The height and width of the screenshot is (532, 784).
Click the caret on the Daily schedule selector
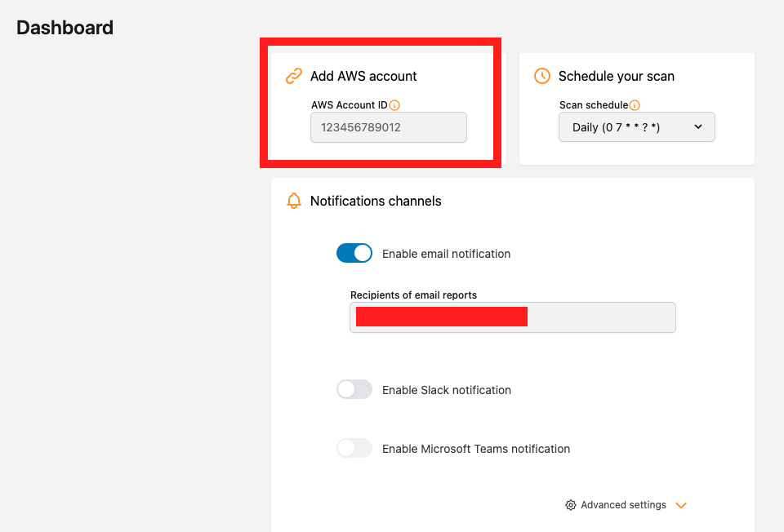[x=698, y=127]
